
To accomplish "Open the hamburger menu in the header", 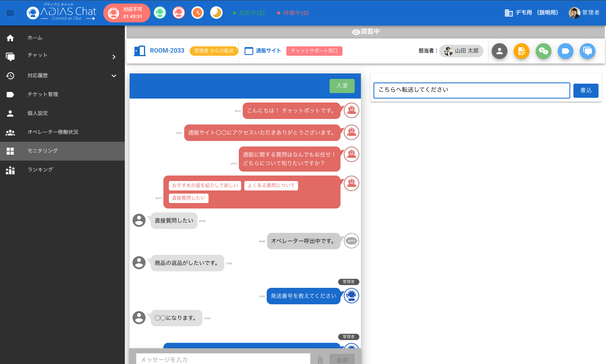I will [10, 13].
